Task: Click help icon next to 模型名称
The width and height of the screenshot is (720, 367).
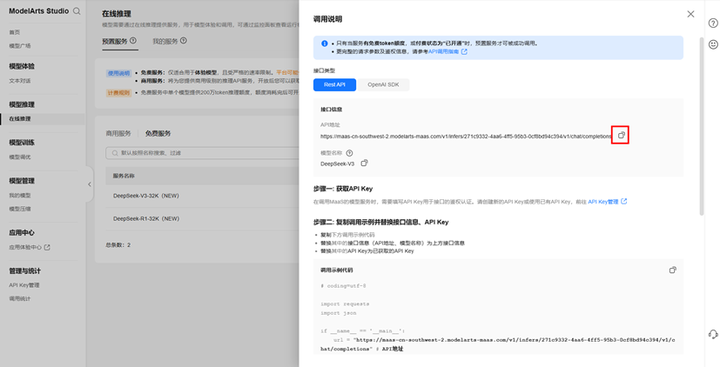Action: tap(349, 153)
